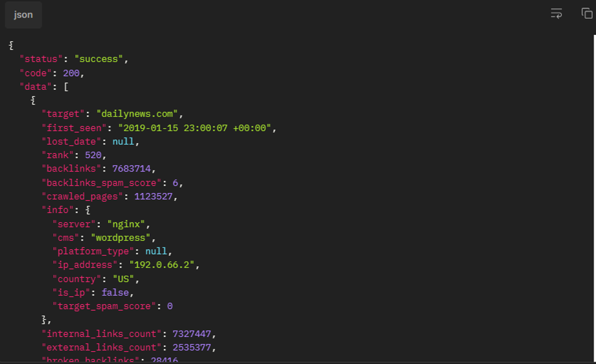The width and height of the screenshot is (596, 364).
Task: Click the code value 200
Action: point(71,73)
